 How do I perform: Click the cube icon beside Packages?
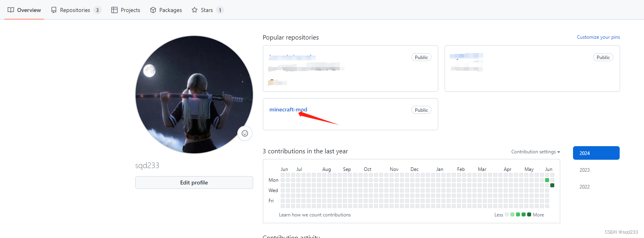153,10
